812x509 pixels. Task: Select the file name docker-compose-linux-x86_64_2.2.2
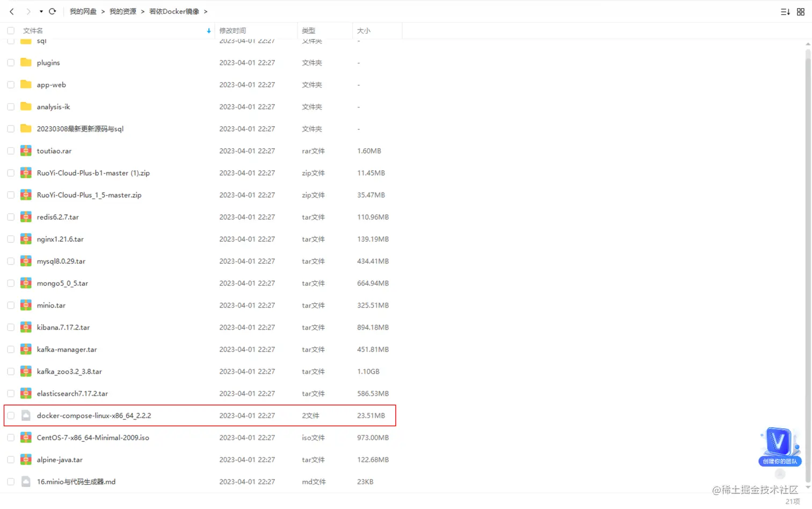pos(94,416)
